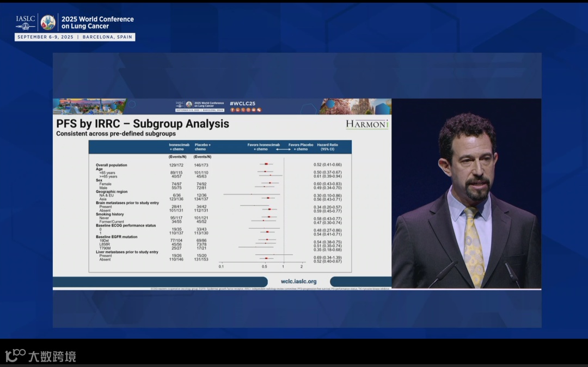Select the speaker video feed
588x367 pixels.
point(466,193)
